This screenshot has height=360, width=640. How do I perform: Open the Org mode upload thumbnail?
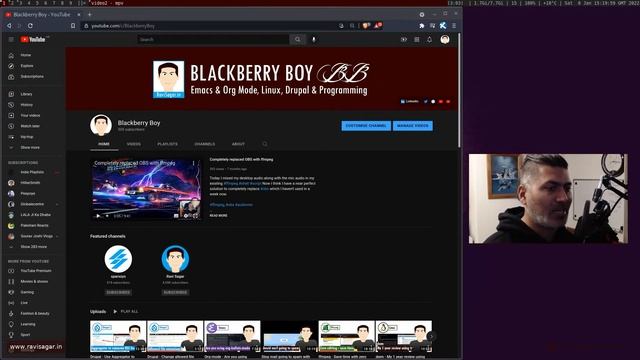[232, 336]
